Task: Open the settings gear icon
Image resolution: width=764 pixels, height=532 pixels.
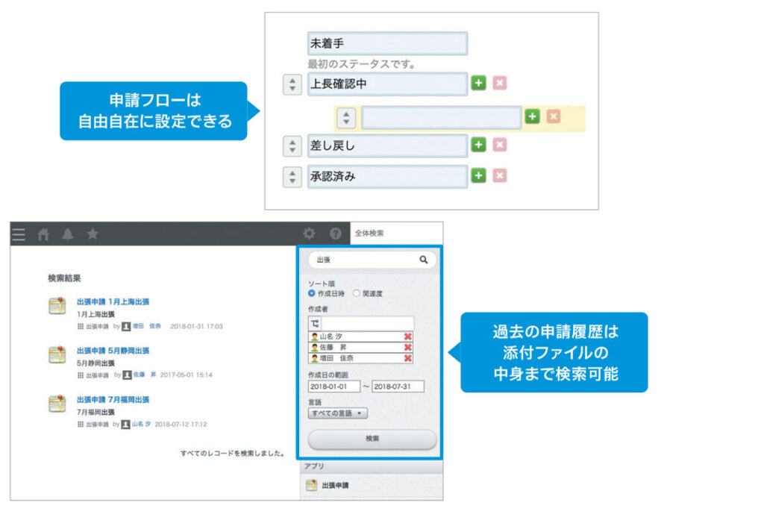Action: pos(309,233)
